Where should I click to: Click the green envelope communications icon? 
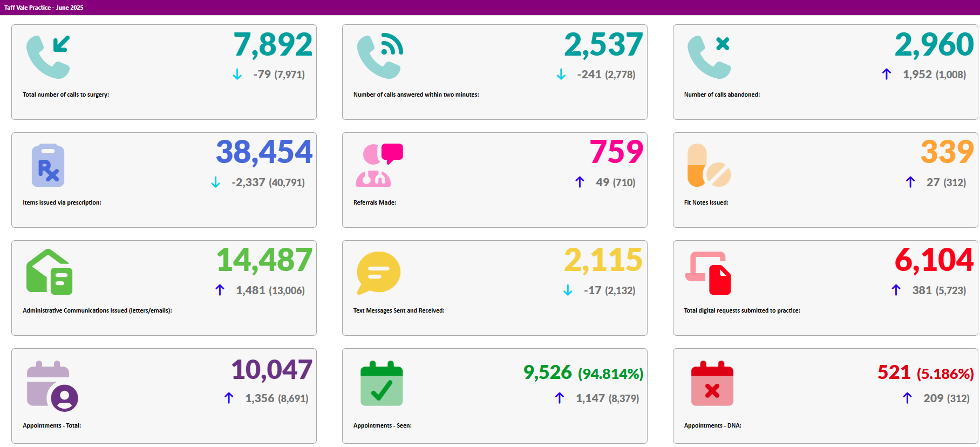click(49, 272)
